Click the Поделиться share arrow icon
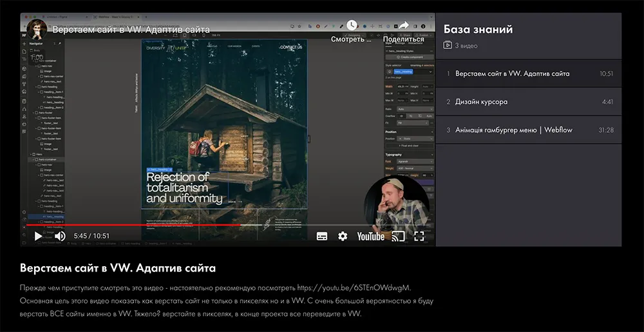 403,26
